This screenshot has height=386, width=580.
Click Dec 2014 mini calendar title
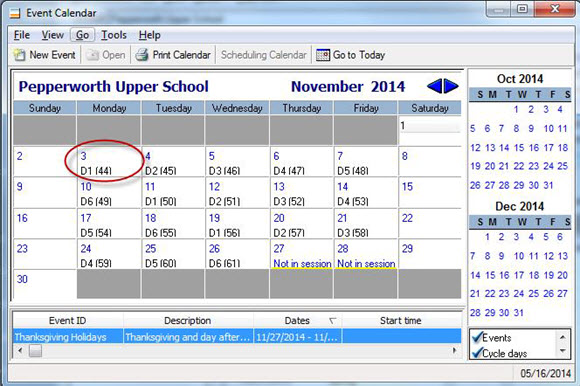pyautogui.click(x=520, y=206)
